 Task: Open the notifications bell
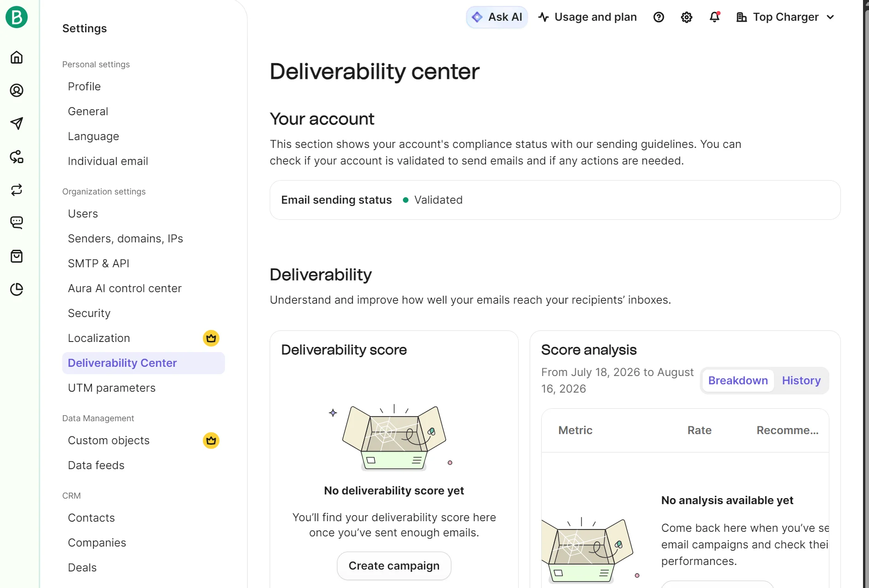click(715, 17)
